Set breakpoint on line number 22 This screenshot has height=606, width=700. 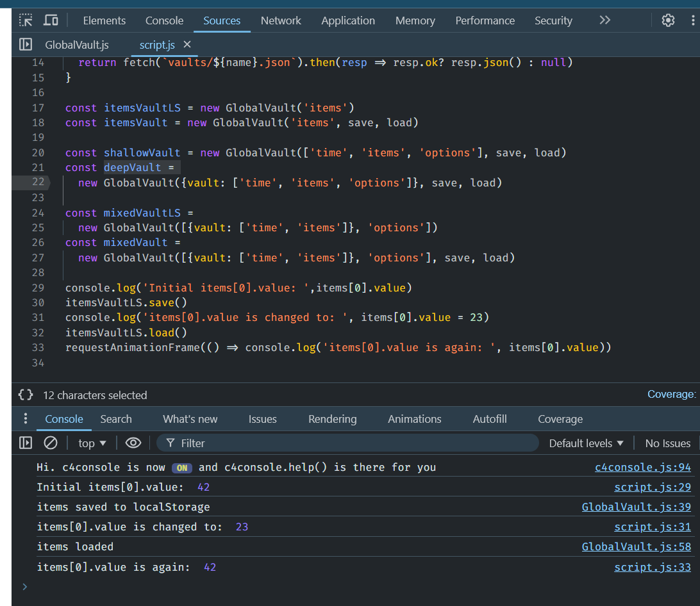[38, 182]
